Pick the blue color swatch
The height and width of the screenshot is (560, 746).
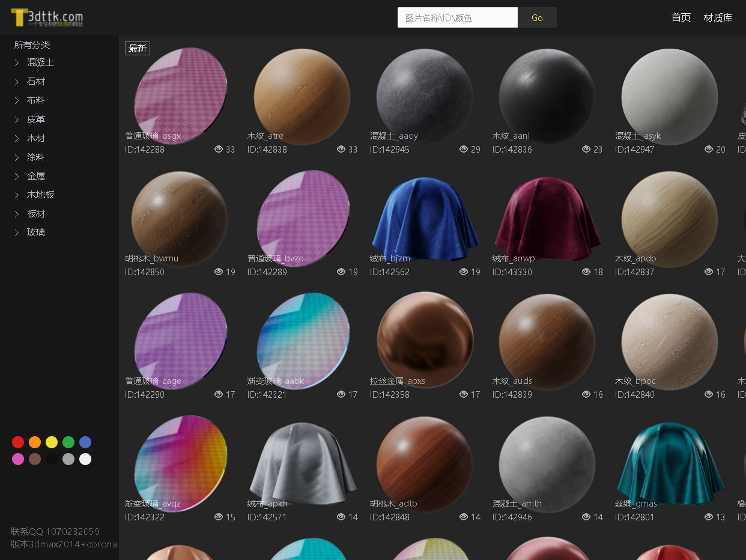point(85,442)
